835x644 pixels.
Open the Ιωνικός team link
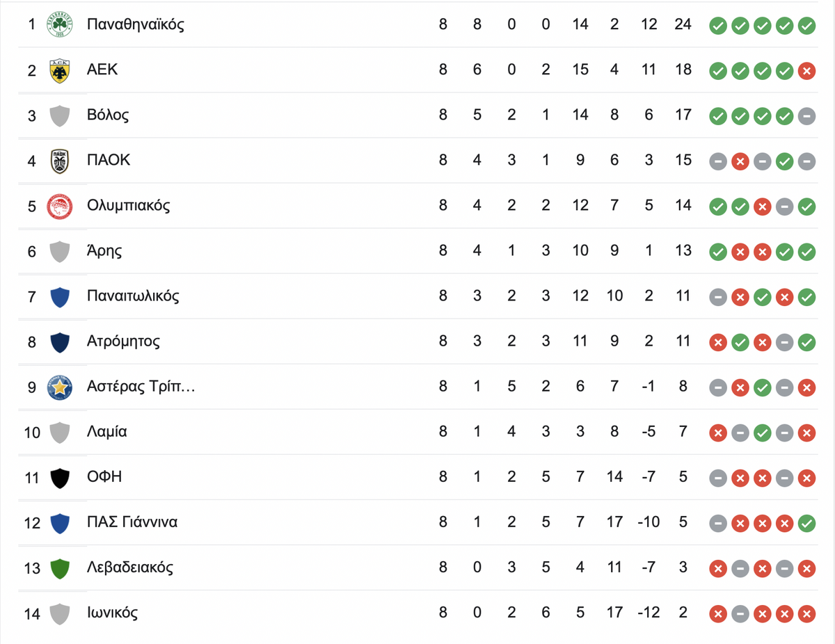pyautogui.click(x=113, y=613)
